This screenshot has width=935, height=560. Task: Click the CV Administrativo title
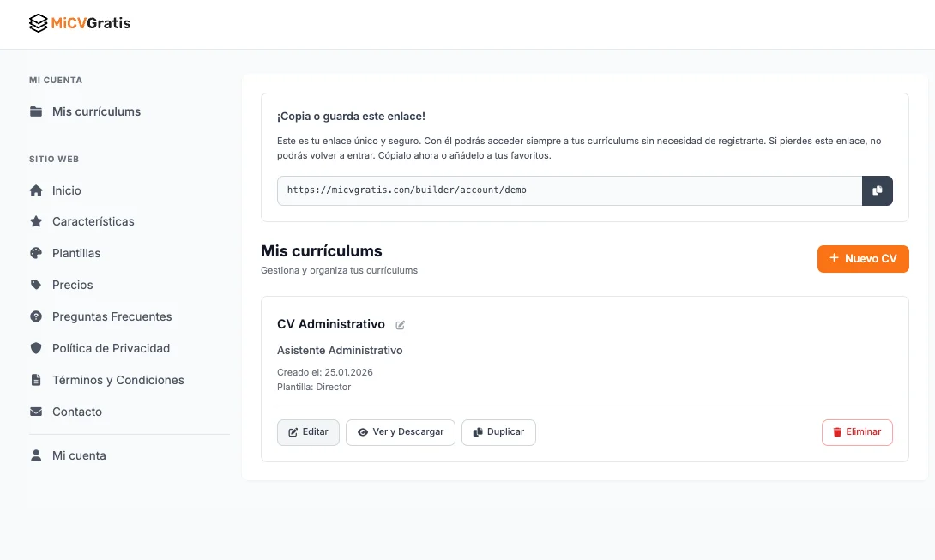[330, 324]
